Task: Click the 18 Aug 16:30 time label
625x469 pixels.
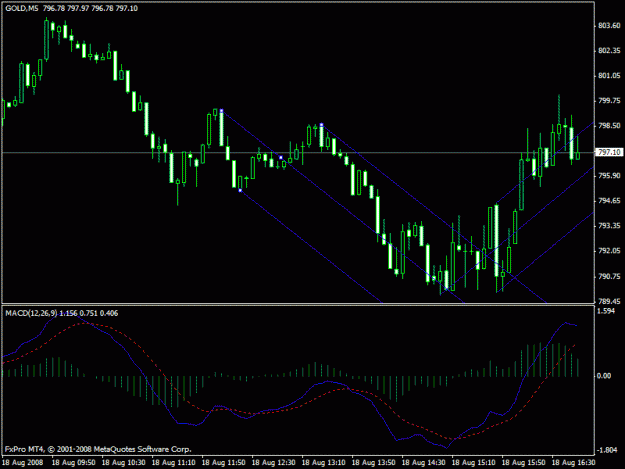Action: (573, 463)
